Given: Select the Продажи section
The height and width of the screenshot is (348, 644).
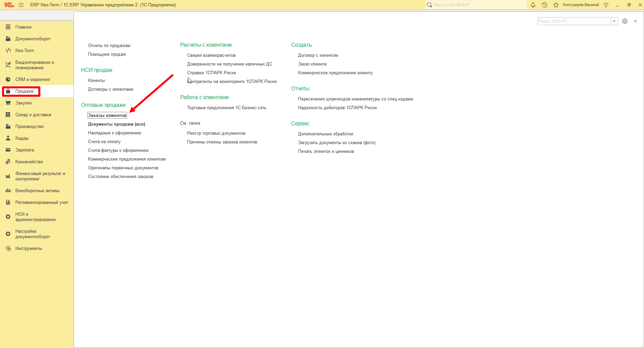Looking at the screenshot, I should [x=24, y=91].
